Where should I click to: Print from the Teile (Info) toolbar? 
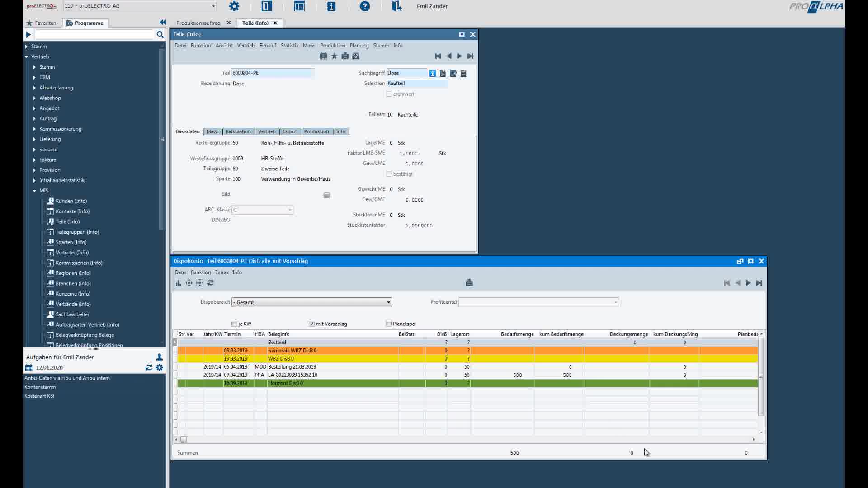point(345,56)
